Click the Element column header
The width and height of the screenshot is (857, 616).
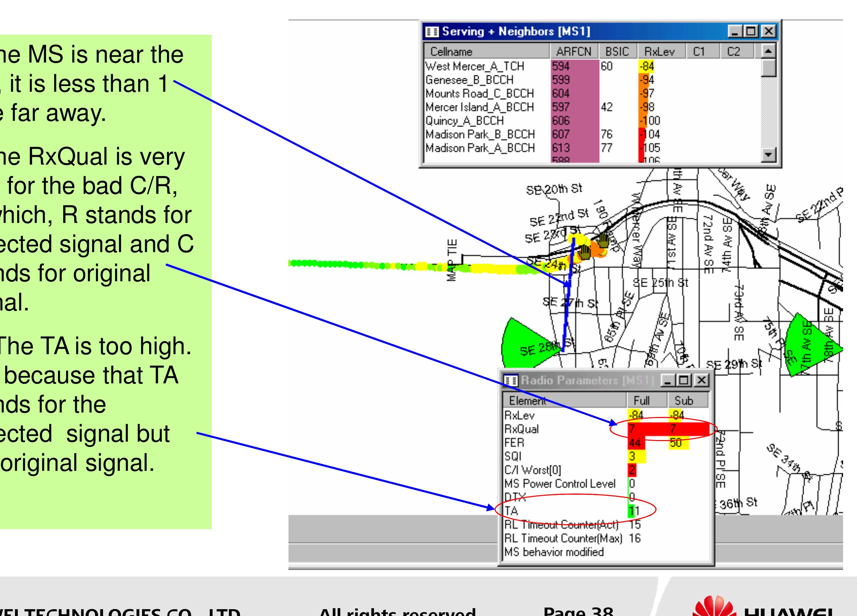coord(565,400)
